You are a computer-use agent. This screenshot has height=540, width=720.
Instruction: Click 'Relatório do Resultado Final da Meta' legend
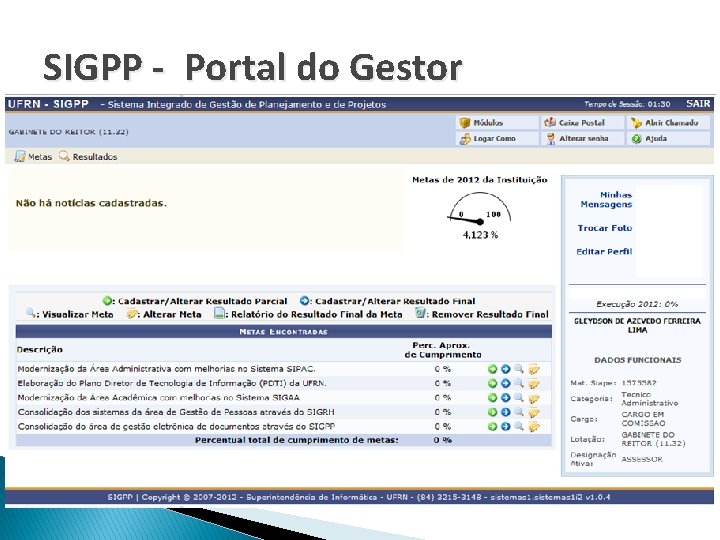pyautogui.click(x=309, y=314)
